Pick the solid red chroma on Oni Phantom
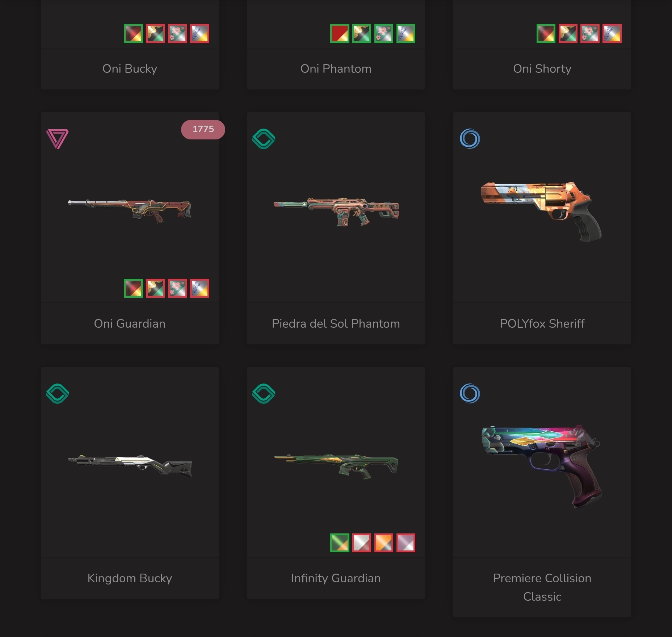The height and width of the screenshot is (637, 672). point(340,34)
